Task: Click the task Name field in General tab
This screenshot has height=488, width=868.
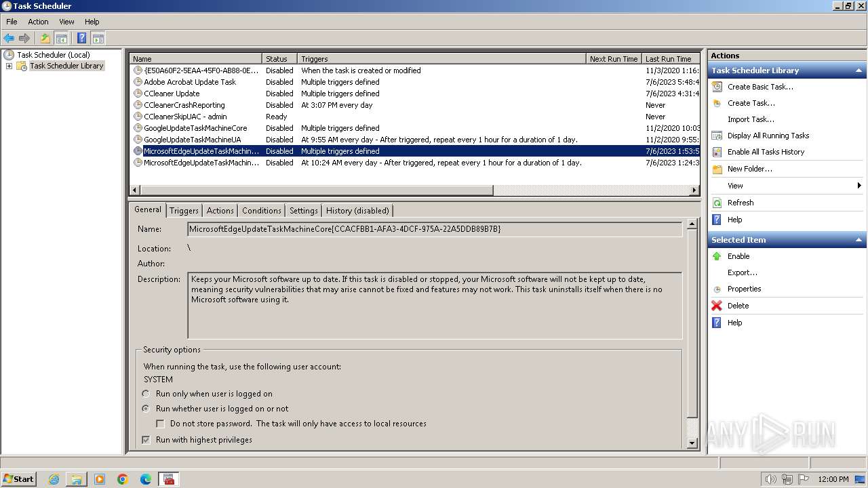Action: (x=435, y=229)
